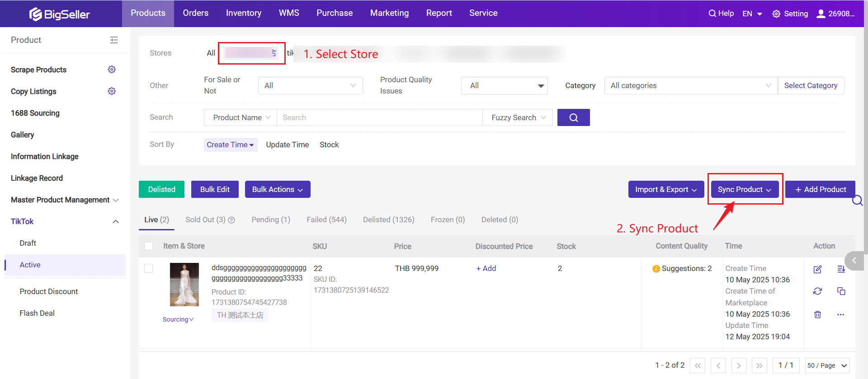Click the sync refresh icon in Action column
This screenshot has height=379, width=868.
817,291
